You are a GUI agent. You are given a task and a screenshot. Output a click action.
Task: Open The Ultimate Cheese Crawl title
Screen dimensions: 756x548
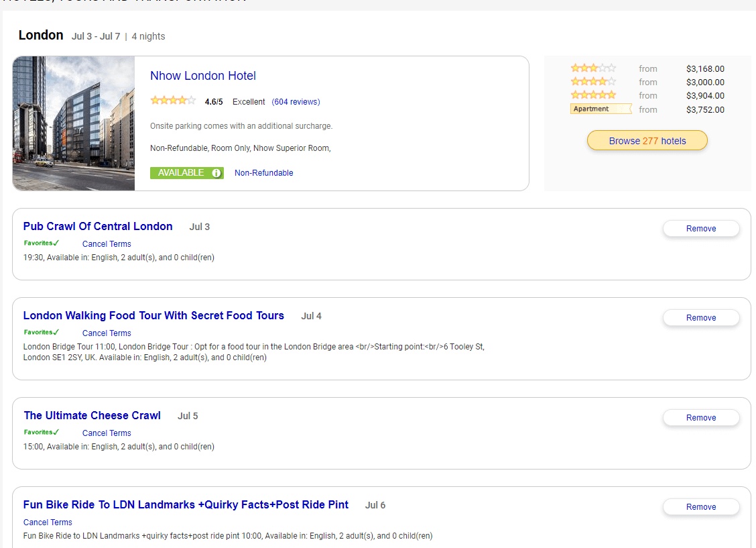pyautogui.click(x=92, y=415)
